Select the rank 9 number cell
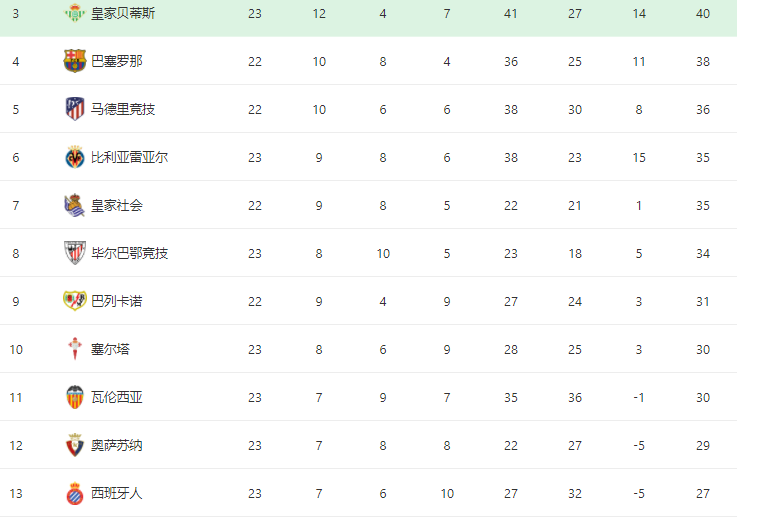The width and height of the screenshot is (763, 519). coord(16,301)
